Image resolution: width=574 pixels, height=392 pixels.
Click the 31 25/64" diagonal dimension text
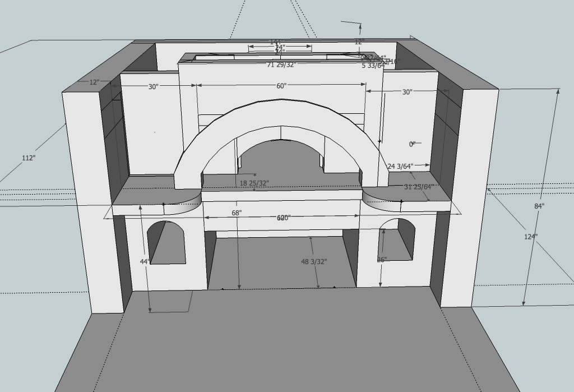coord(418,186)
